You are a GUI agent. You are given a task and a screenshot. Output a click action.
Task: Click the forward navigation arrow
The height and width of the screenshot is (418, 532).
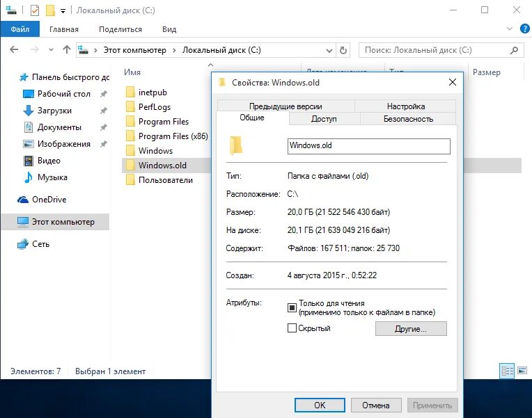34,50
